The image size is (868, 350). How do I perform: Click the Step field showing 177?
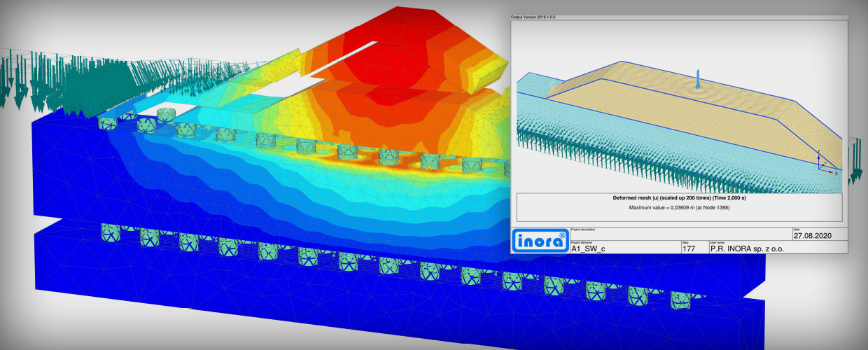pos(690,248)
